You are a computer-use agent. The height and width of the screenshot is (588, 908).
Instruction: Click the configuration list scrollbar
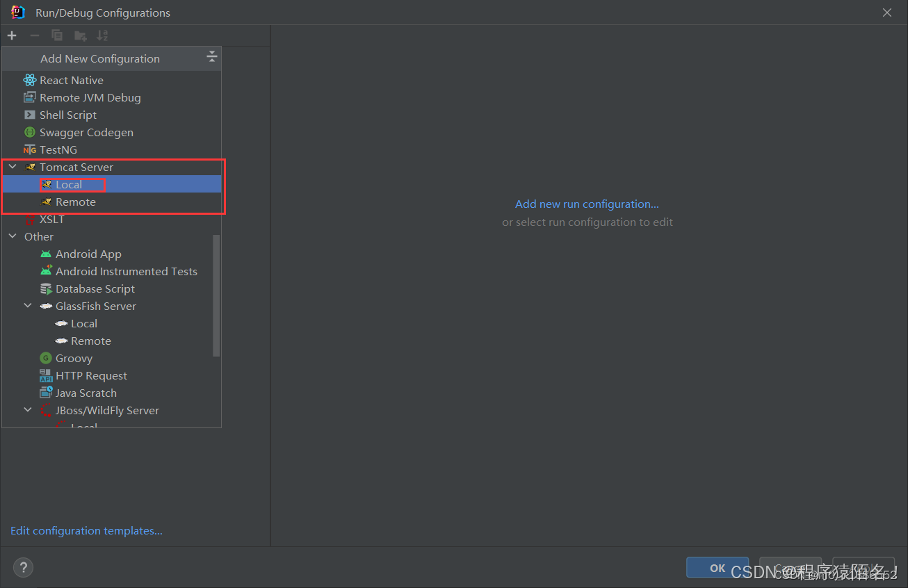216,295
